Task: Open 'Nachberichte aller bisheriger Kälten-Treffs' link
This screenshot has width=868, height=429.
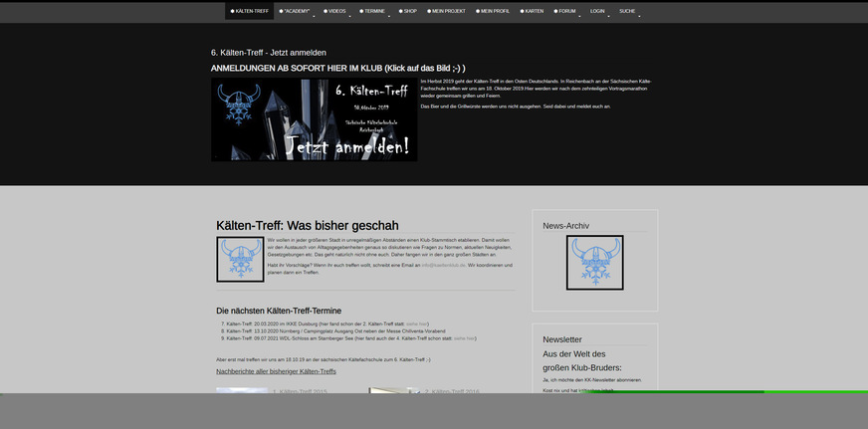Action: (x=276, y=371)
